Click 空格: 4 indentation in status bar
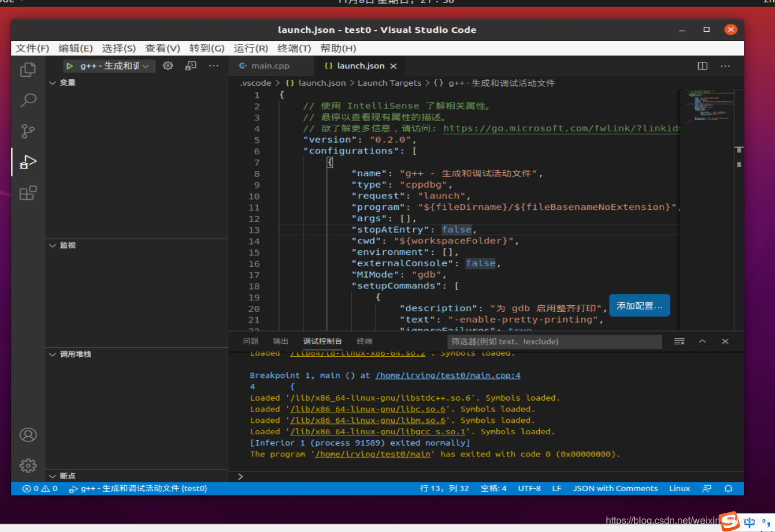 494,488
